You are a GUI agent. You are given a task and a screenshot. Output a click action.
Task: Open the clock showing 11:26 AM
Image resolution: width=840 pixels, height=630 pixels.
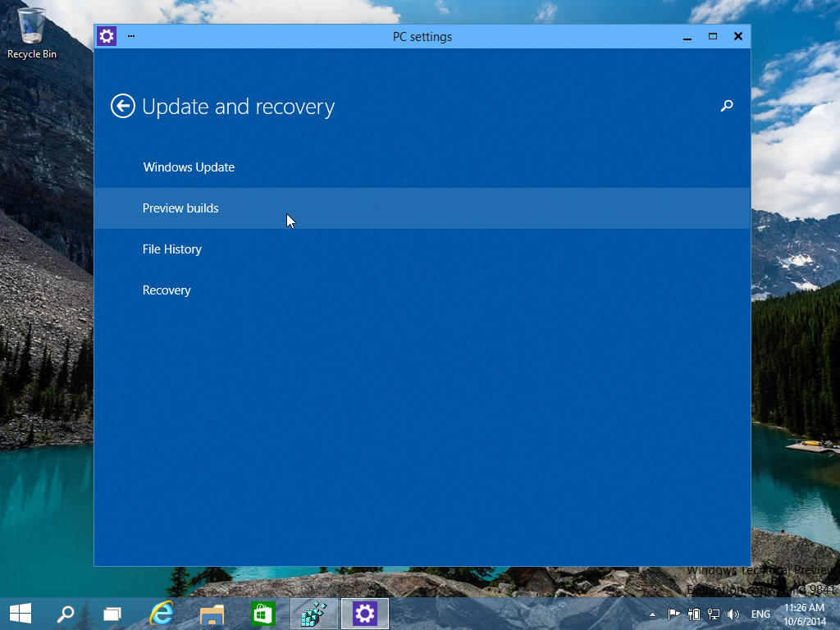click(x=805, y=614)
